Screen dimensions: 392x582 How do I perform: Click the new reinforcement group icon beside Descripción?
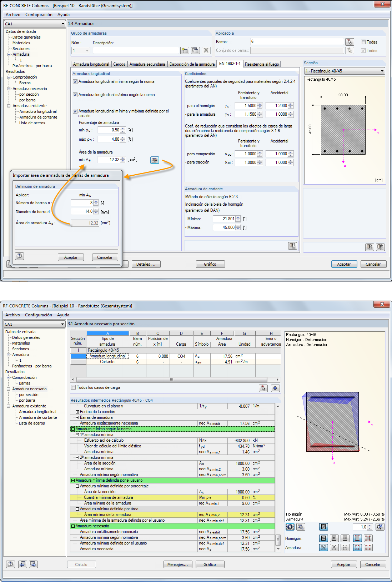click(x=185, y=50)
